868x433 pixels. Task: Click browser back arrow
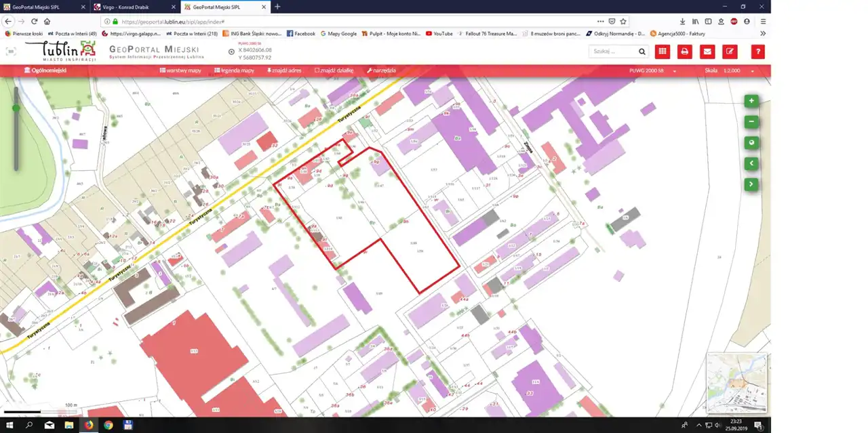point(8,22)
